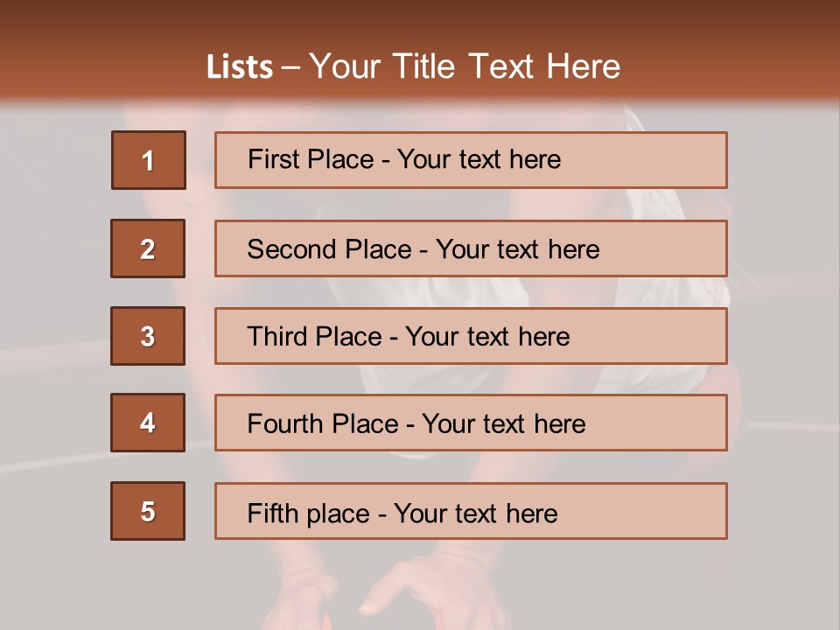Image resolution: width=840 pixels, height=630 pixels.
Task: Click the bold word Lists in title
Action: [x=240, y=67]
